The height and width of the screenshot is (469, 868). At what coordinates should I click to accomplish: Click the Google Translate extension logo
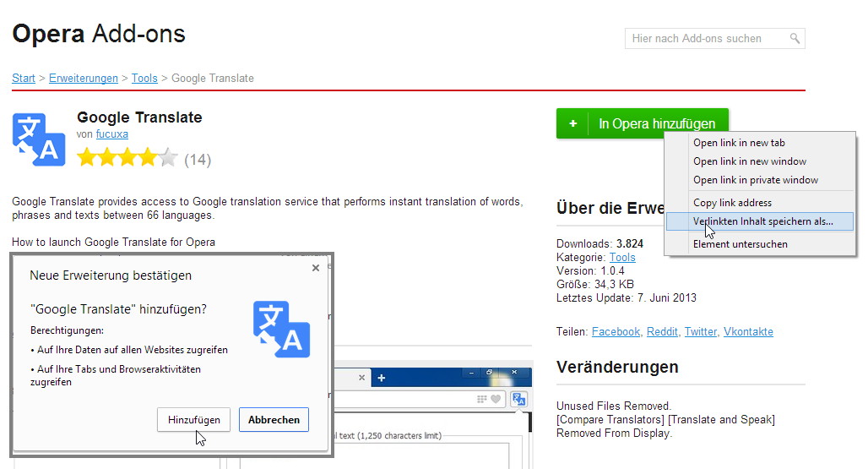click(39, 139)
